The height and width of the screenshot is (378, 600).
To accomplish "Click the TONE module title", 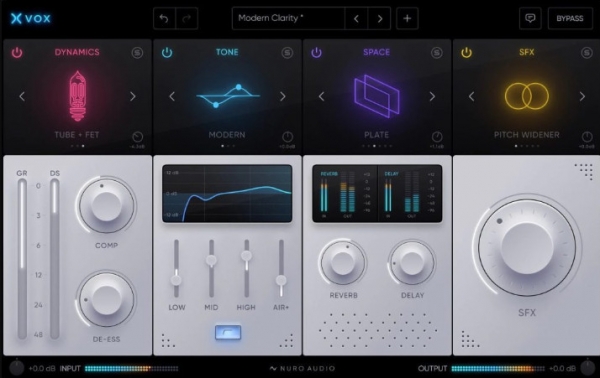I will [x=227, y=52].
